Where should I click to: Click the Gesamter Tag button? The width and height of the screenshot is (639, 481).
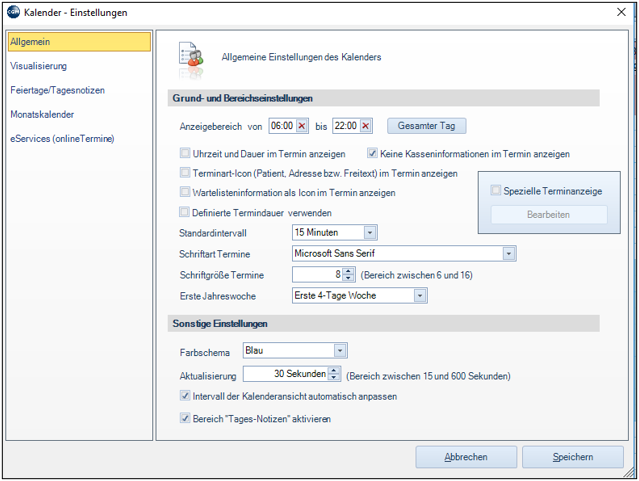[x=426, y=126]
